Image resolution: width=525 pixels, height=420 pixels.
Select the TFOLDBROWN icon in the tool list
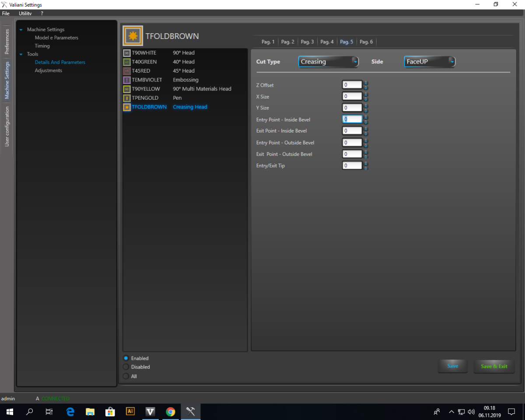pyautogui.click(x=127, y=107)
